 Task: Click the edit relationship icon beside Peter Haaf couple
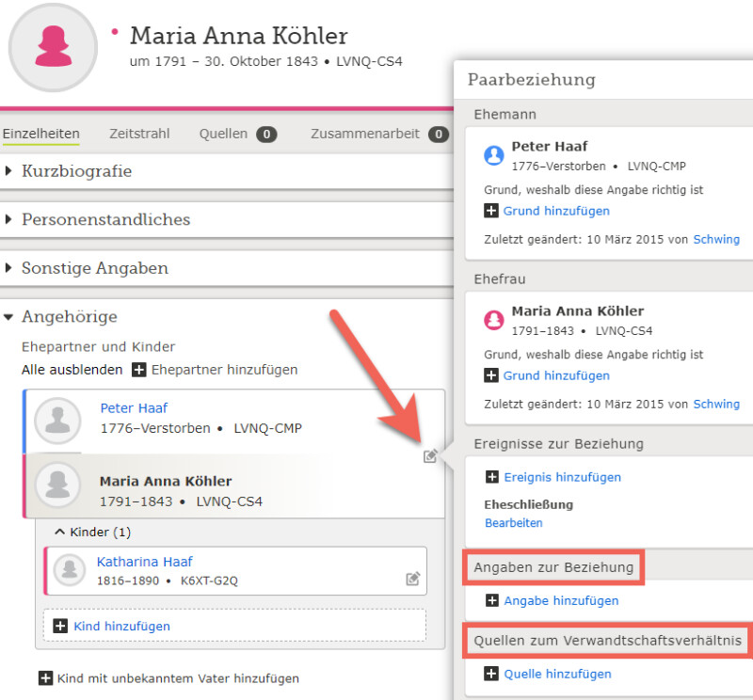[430, 455]
